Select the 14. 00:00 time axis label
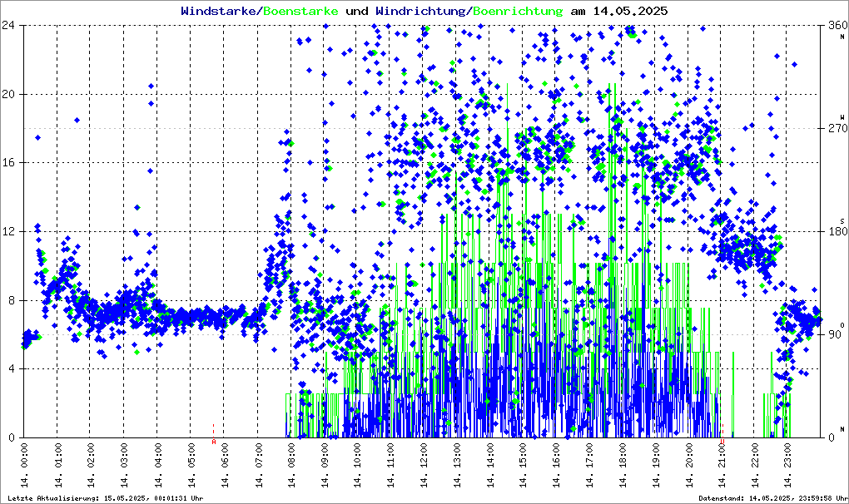This screenshot has height=504, width=849. (24, 467)
